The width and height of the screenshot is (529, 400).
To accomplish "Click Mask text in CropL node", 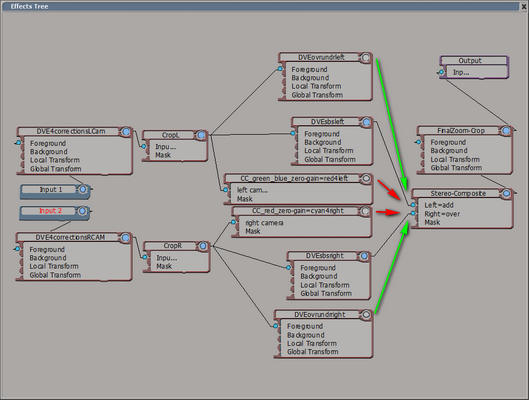I will [x=163, y=155].
